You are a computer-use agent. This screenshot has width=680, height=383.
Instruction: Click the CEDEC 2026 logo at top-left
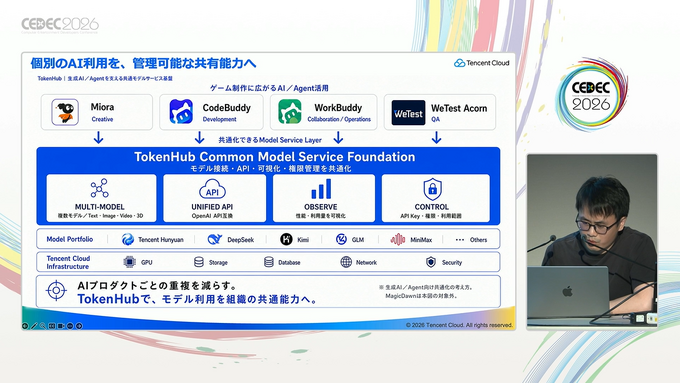tap(60, 25)
